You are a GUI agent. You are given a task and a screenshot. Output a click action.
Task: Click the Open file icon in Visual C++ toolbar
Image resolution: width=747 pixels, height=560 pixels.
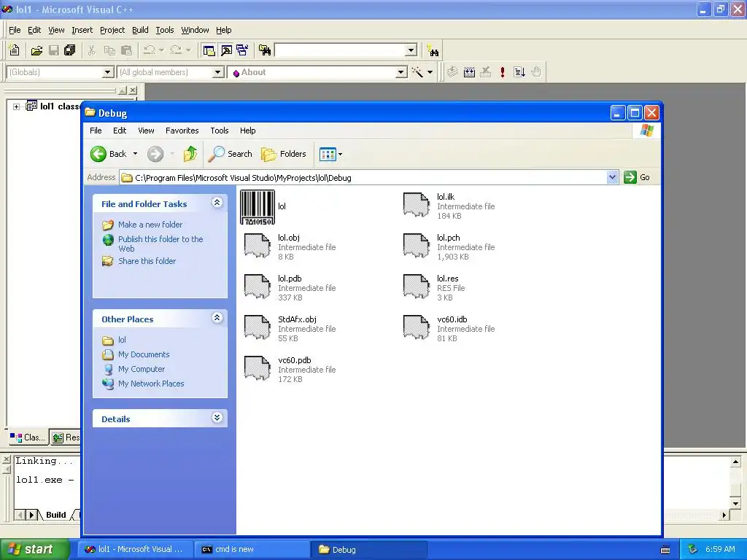pyautogui.click(x=36, y=50)
